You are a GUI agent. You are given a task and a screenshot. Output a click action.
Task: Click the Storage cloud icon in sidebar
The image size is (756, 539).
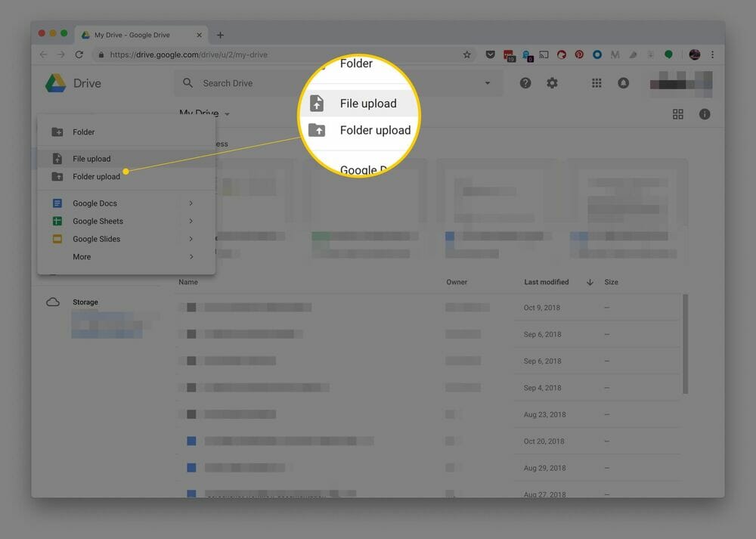click(53, 302)
